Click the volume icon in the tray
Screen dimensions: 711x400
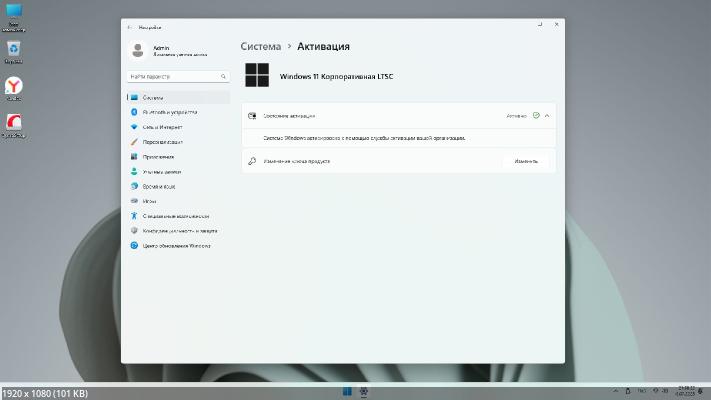tap(665, 390)
